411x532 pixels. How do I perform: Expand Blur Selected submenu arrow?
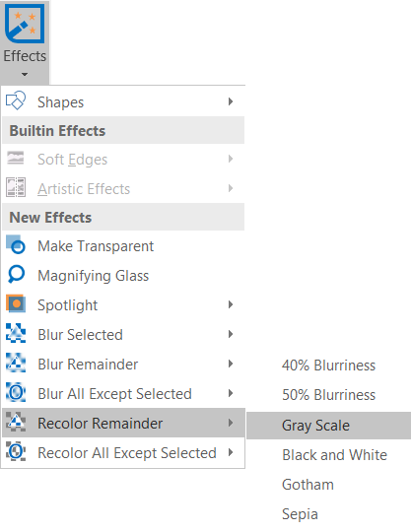coord(231,334)
